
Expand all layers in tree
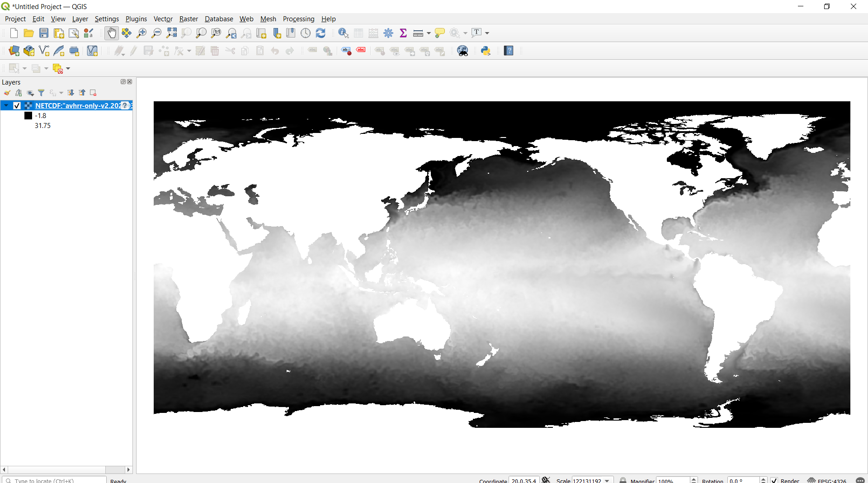(x=71, y=93)
